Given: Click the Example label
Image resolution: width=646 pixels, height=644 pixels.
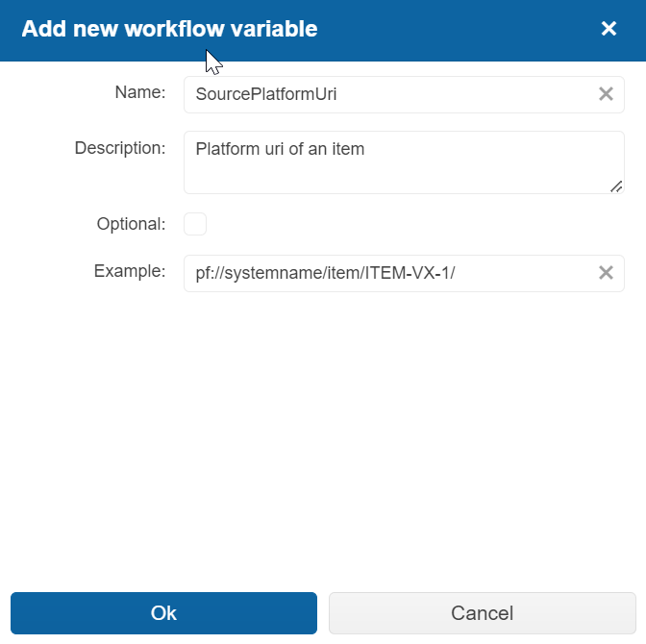Looking at the screenshot, I should point(130,271).
